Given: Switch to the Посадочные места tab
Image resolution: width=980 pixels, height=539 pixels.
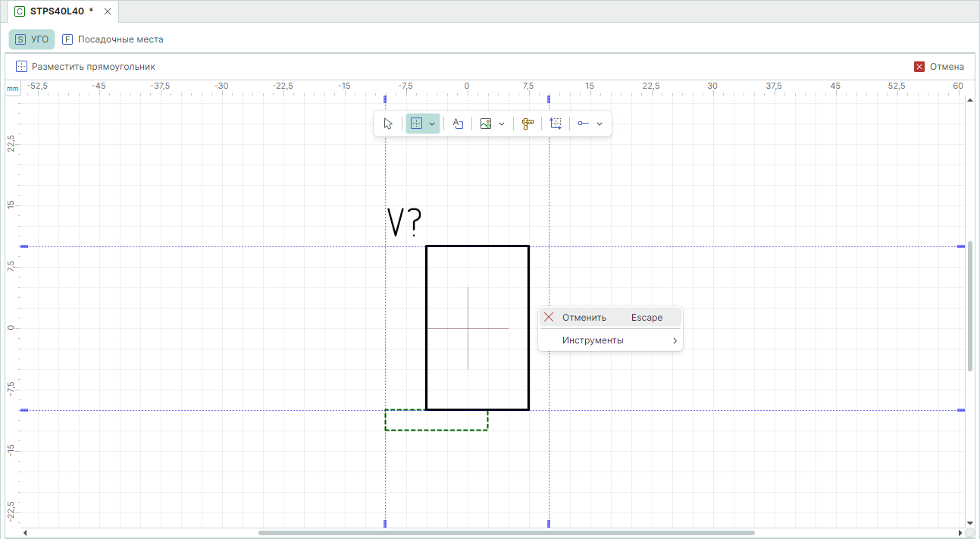Looking at the screenshot, I should click(x=113, y=39).
